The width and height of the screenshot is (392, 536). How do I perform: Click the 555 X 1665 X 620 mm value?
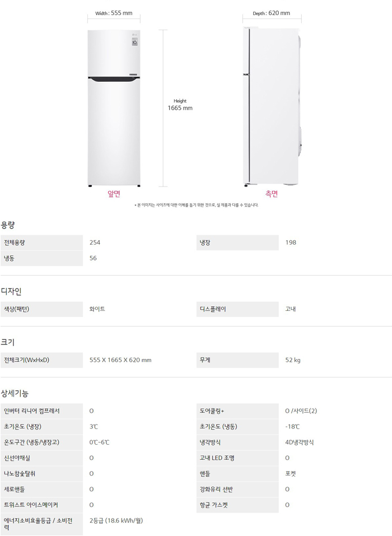[x=120, y=360]
